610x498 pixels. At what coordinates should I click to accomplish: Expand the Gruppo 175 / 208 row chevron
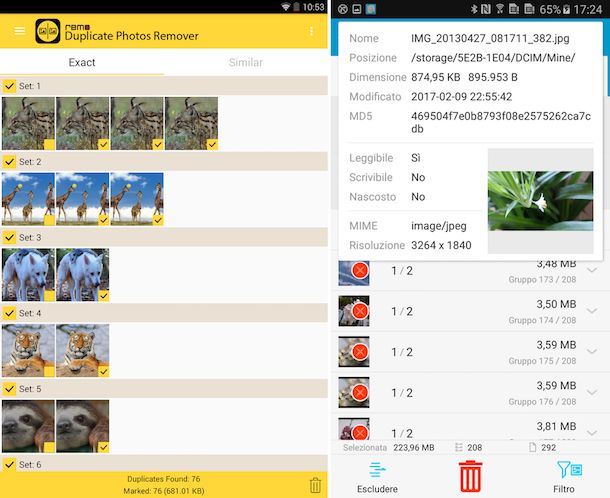592,351
